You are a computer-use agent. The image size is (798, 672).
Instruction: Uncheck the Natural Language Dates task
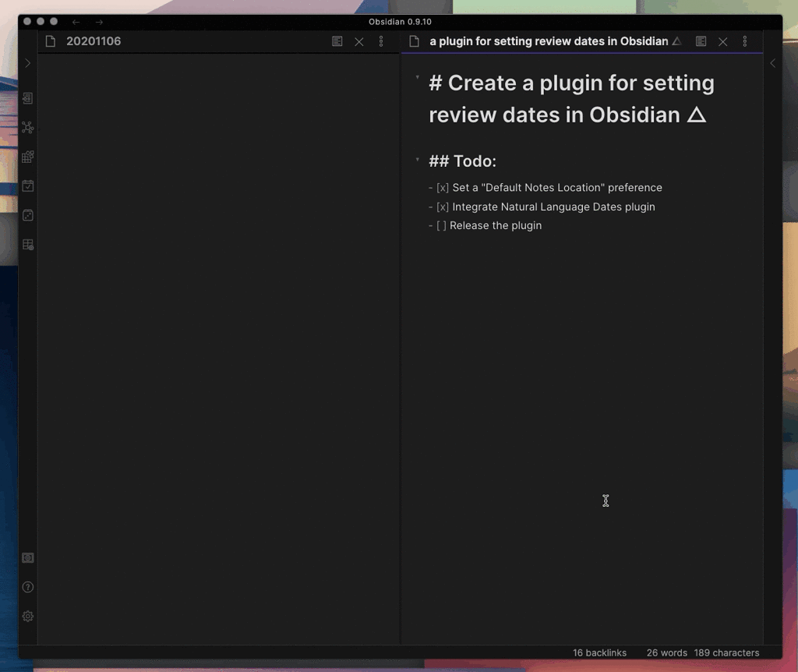[443, 207]
